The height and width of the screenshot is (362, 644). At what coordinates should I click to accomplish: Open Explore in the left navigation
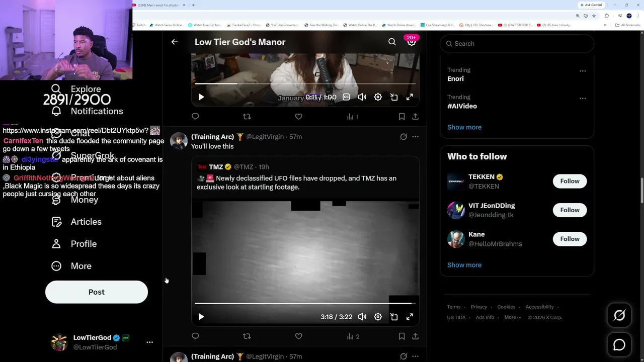click(76, 89)
